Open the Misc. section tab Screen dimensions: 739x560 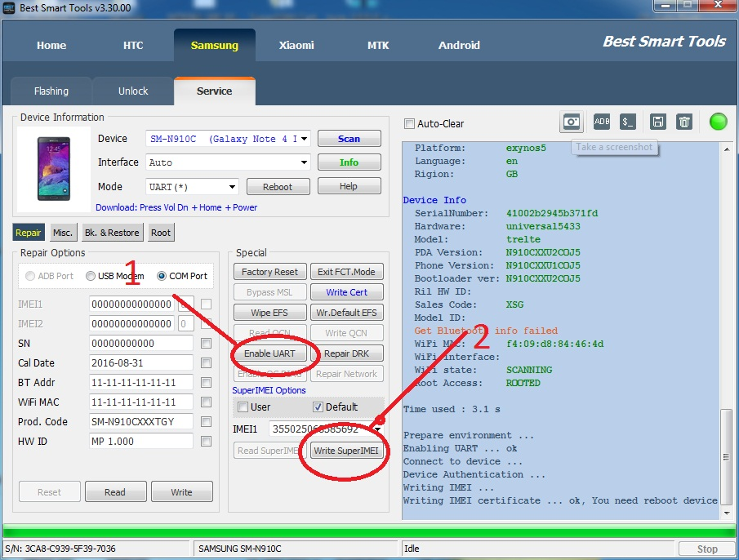point(63,233)
